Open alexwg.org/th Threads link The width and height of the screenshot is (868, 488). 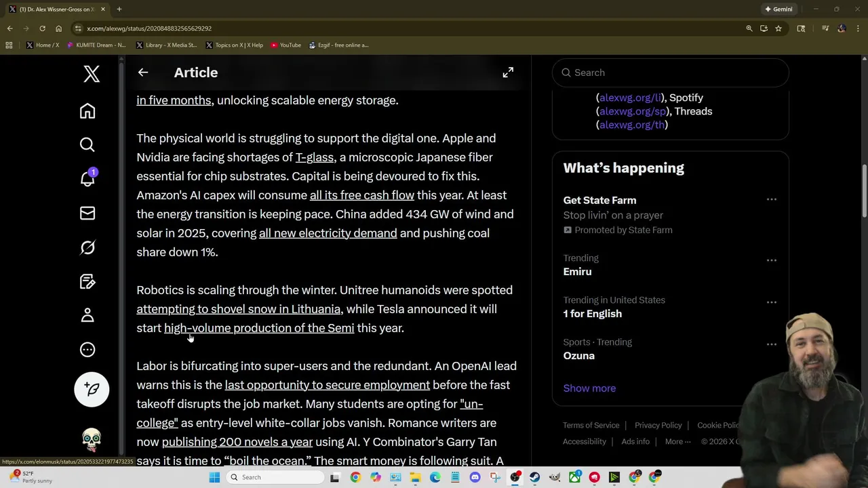tap(632, 125)
